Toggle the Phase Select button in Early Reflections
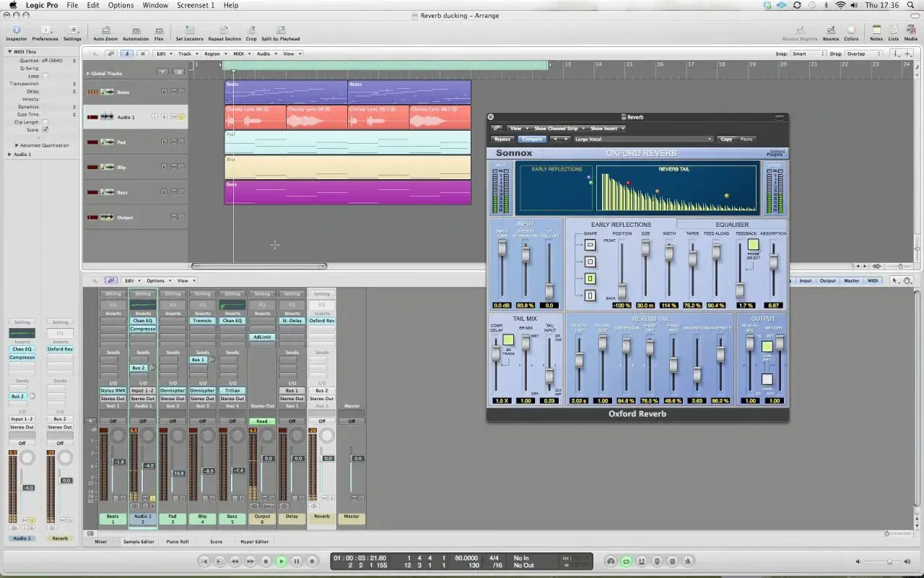 tap(753, 245)
